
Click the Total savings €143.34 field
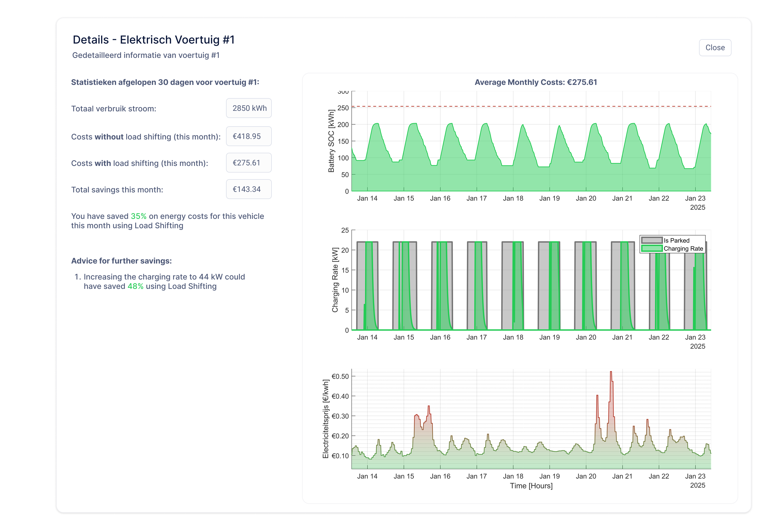[x=249, y=189]
